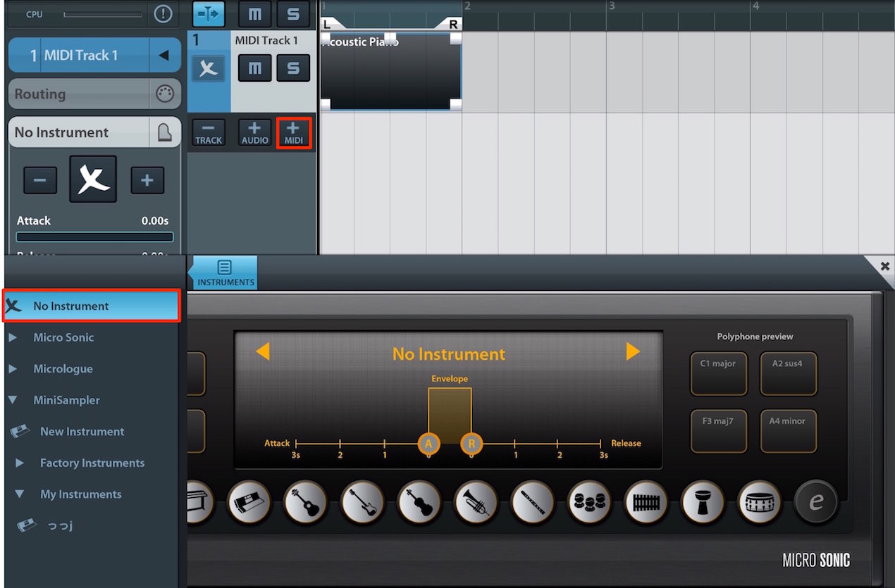Expand the Micro Sonic instrument folder
Viewport: 895px width, 588px height.
[13, 337]
